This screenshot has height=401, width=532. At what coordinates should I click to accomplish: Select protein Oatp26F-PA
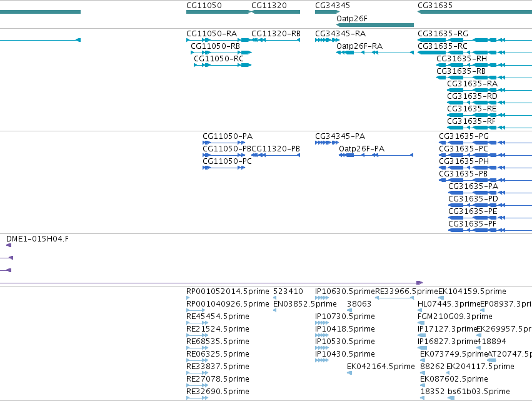click(362, 149)
